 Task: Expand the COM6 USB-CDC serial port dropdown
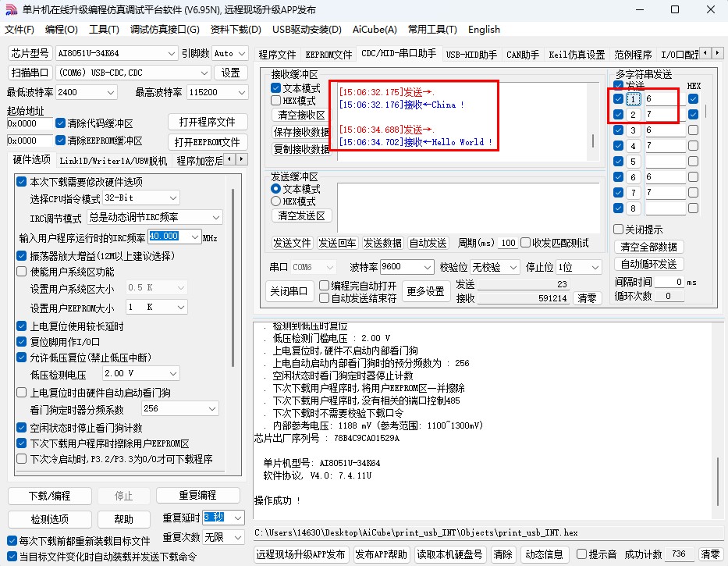[x=204, y=73]
